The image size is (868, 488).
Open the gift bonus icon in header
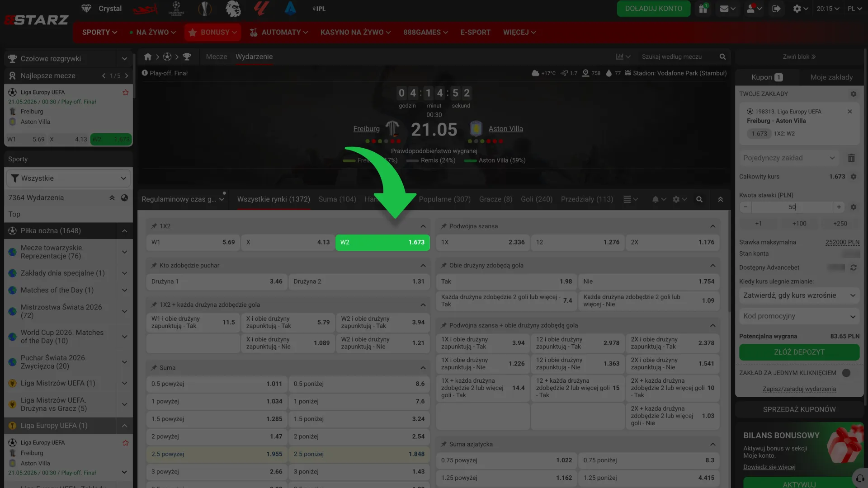(703, 9)
